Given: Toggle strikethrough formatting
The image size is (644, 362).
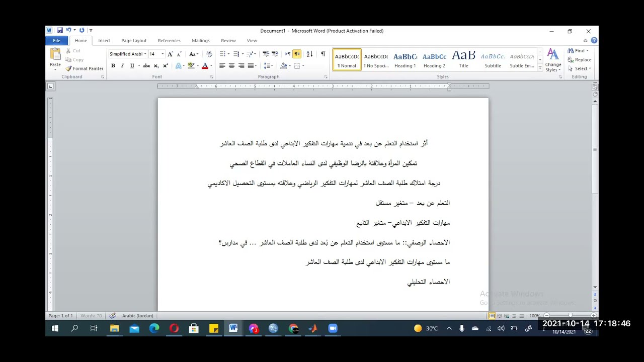Looking at the screenshot, I should pyautogui.click(x=146, y=66).
